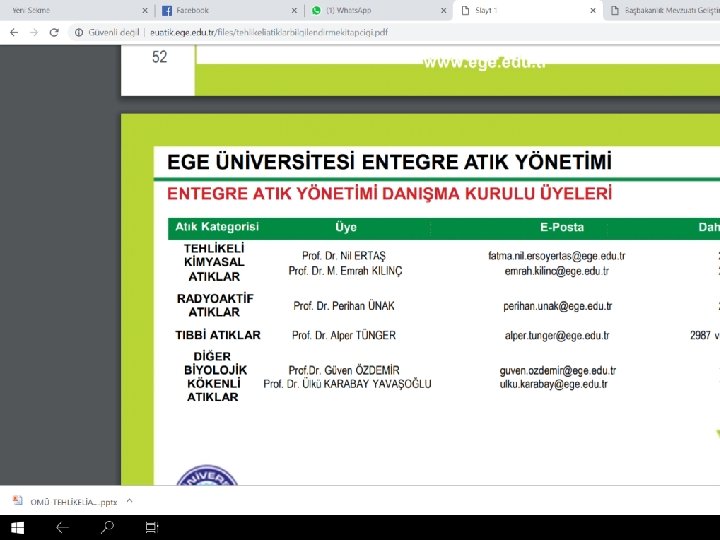This screenshot has width=720, height=540.
Task: Select the Slayt 1 tab
Action: coord(528,10)
